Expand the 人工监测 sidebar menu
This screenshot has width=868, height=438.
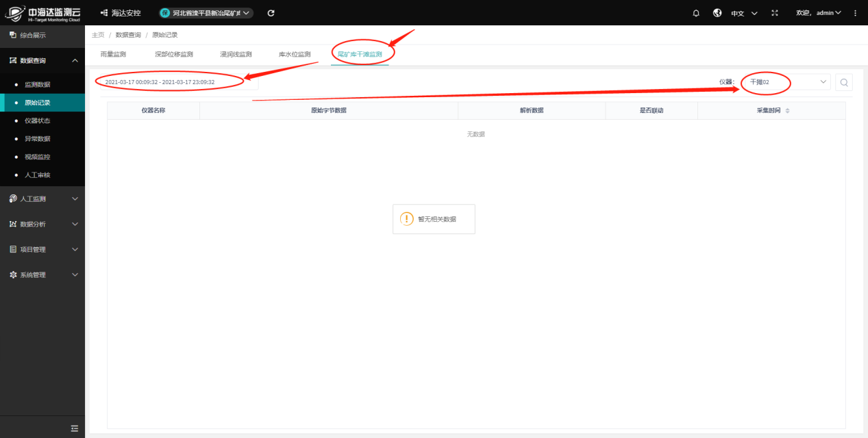pyautogui.click(x=42, y=199)
